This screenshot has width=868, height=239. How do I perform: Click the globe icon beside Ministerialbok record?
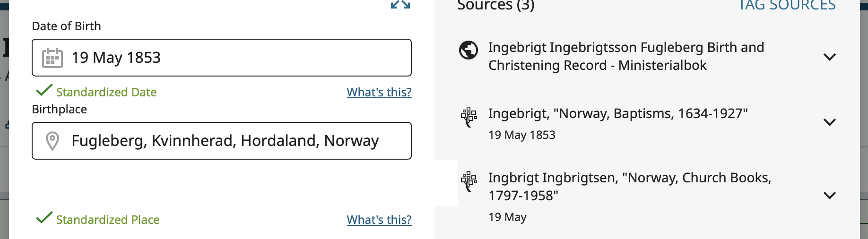pyautogui.click(x=469, y=50)
